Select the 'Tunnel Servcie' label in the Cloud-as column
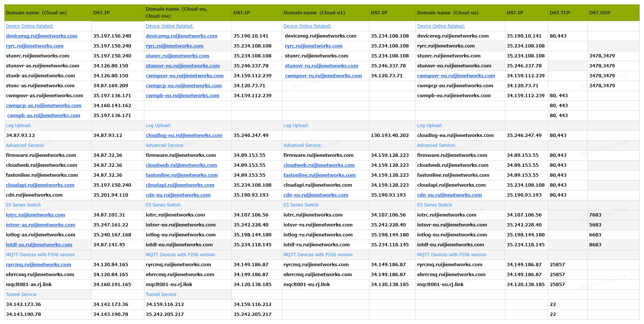This screenshot has height=324, width=644. 21,295
